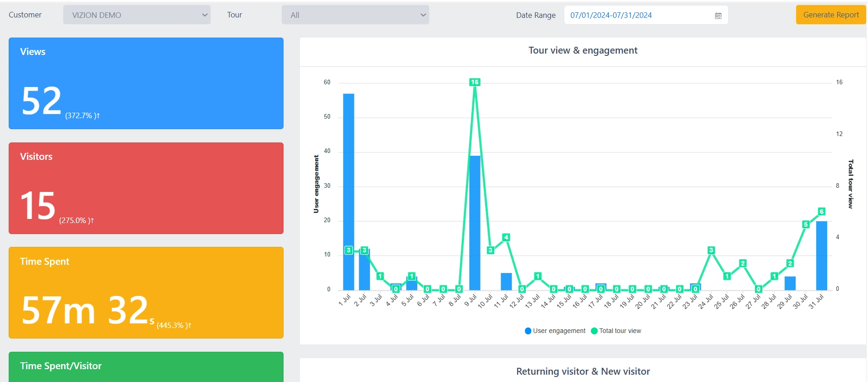Click the "Customer" label
The height and width of the screenshot is (382, 868).
[25, 15]
